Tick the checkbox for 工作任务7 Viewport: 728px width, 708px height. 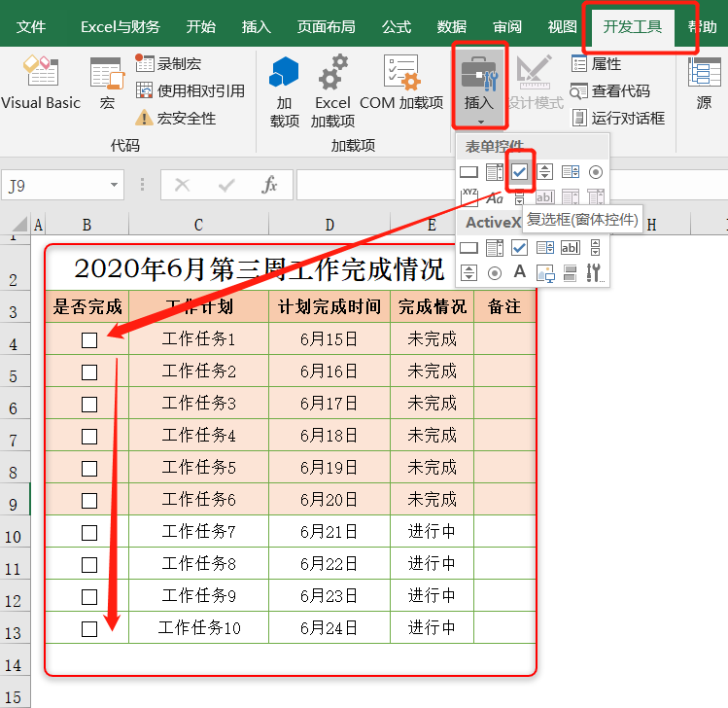89,532
